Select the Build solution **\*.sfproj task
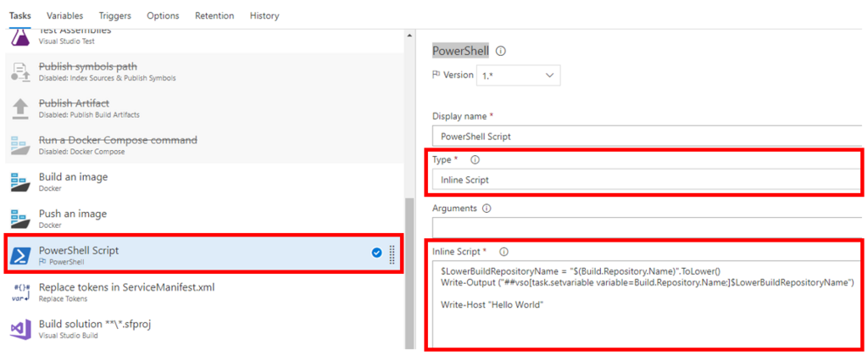The image size is (868, 356). 205,329
